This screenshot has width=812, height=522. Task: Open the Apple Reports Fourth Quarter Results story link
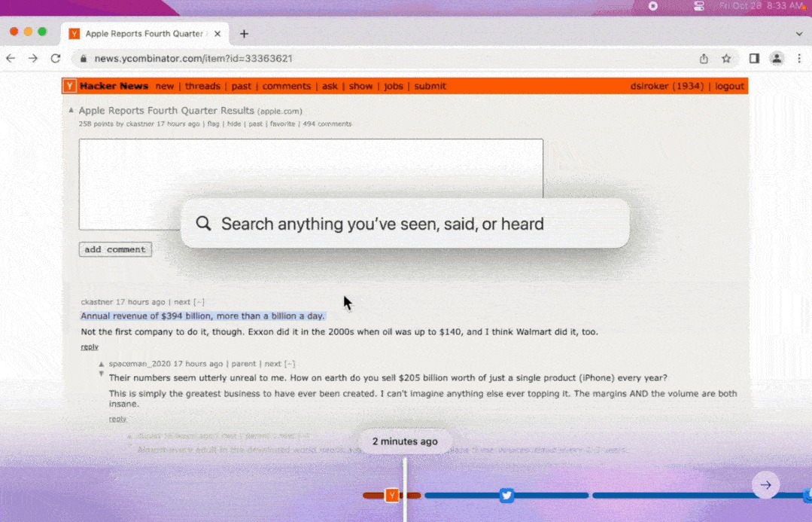[166, 111]
